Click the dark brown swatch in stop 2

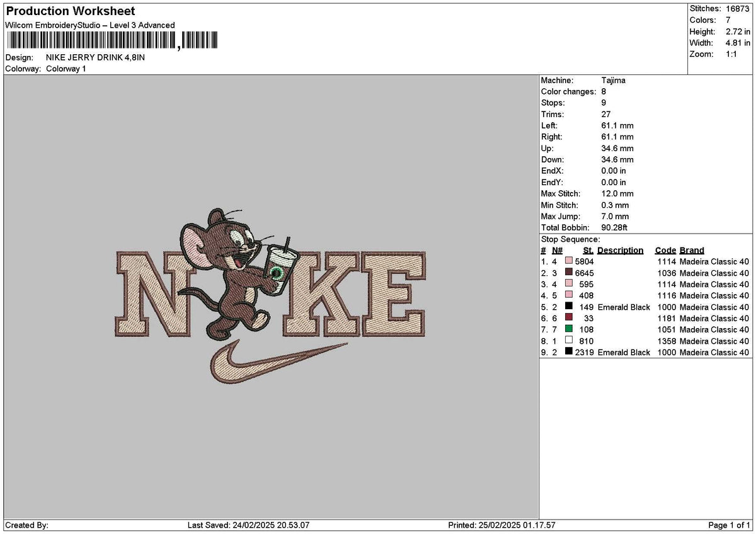[x=569, y=273]
